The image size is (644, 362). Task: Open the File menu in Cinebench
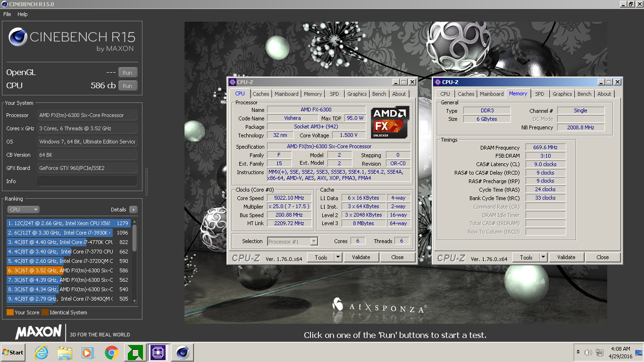point(7,14)
